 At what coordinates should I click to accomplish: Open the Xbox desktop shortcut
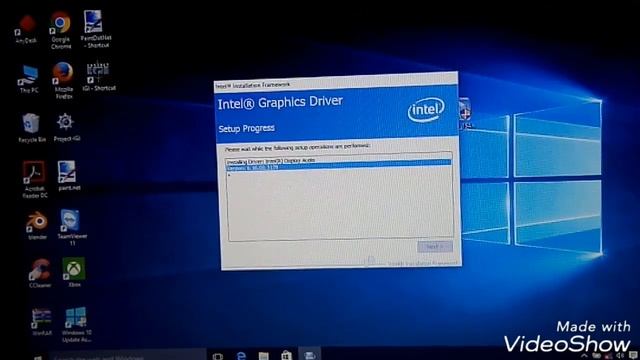point(74,272)
